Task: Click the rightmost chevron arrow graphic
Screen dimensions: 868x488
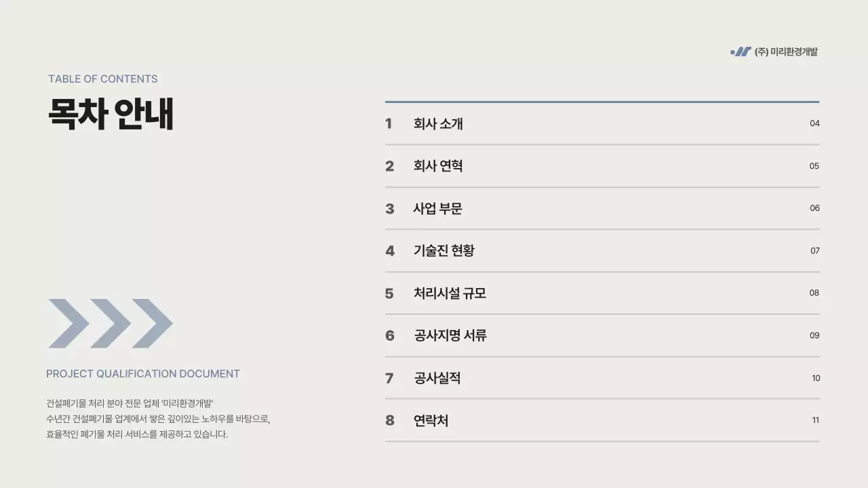Action: [x=153, y=323]
